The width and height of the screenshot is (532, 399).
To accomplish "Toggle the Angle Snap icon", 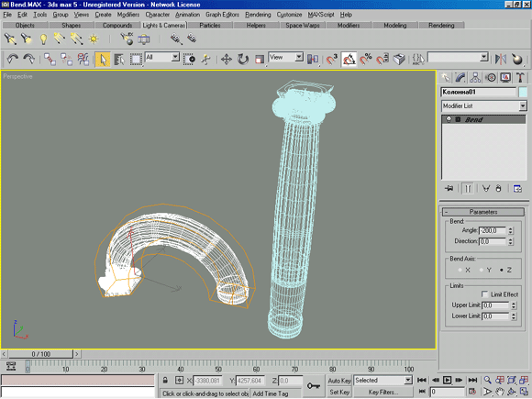I will 349,60.
